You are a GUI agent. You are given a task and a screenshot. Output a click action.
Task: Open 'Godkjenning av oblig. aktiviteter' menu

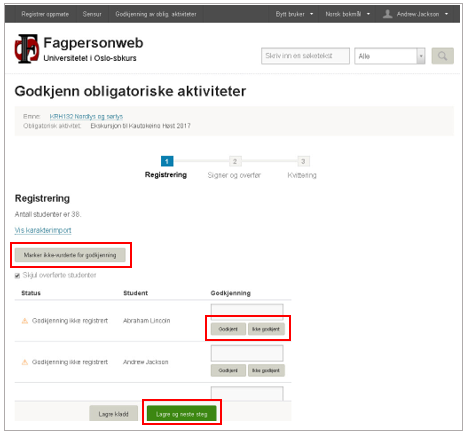156,14
